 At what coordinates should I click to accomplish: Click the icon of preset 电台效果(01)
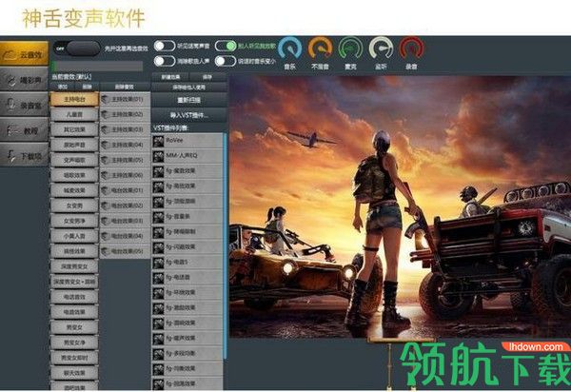point(106,190)
